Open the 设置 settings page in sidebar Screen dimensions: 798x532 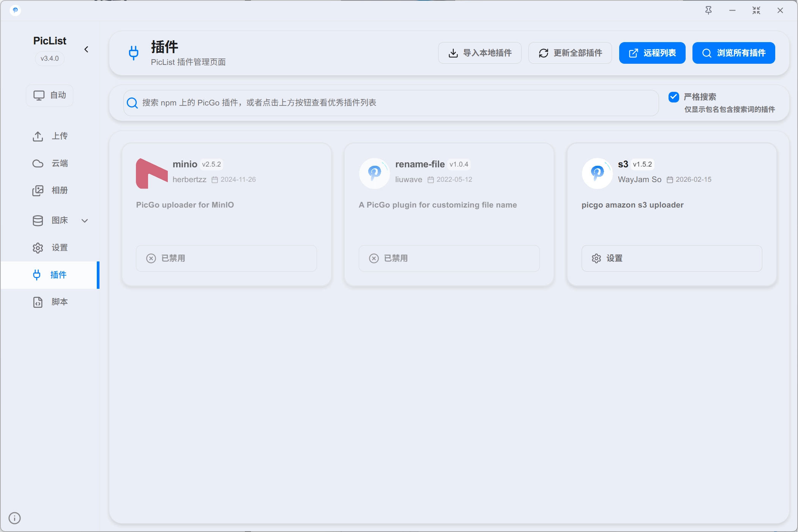point(50,248)
